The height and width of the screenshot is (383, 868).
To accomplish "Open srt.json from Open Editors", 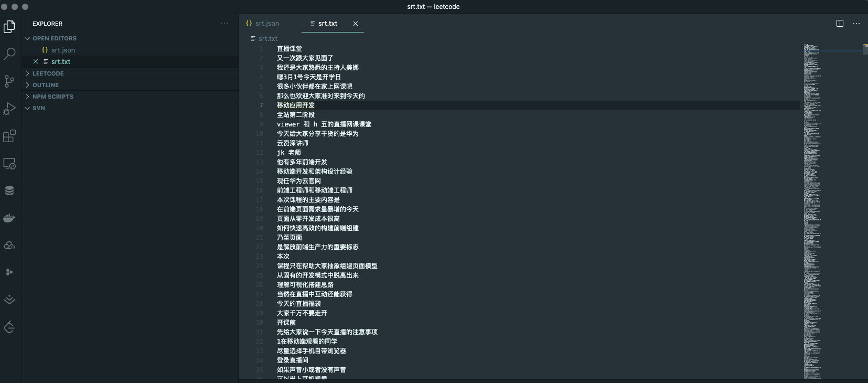I will (63, 50).
